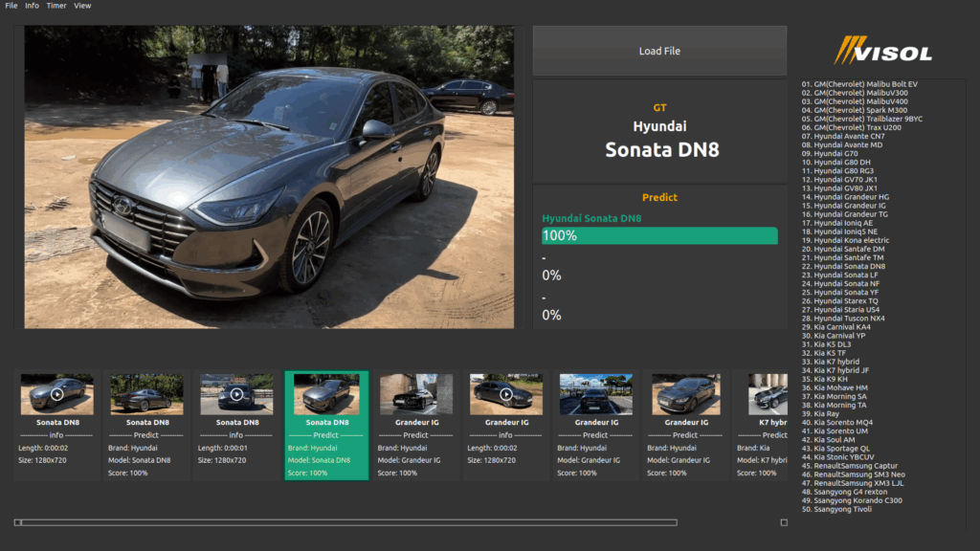The width and height of the screenshot is (980, 551).
Task: Click the green 100% prediction bar
Action: 659,235
